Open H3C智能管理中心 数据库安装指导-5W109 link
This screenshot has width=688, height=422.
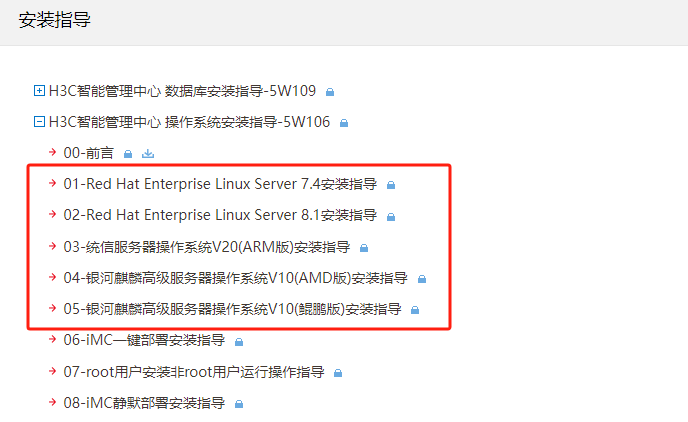(182, 91)
